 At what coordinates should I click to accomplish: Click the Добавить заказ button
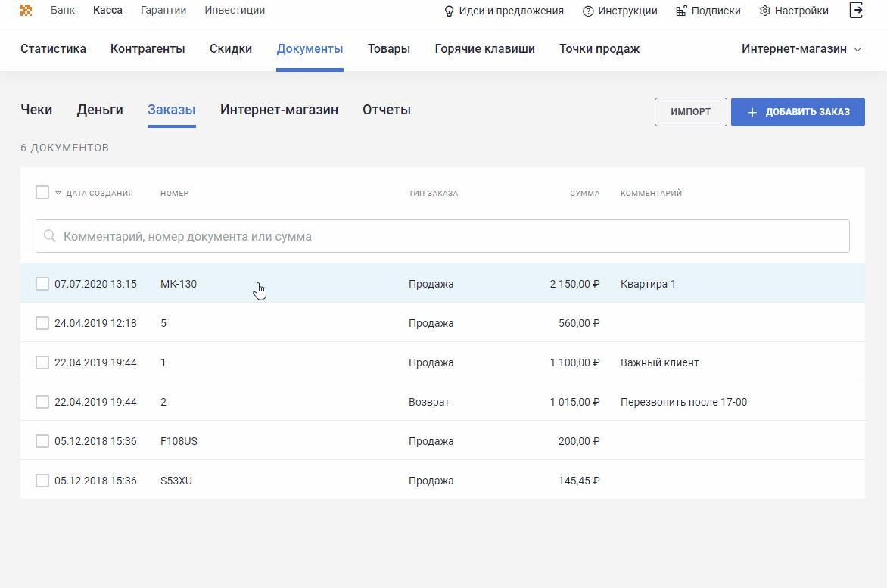798,112
